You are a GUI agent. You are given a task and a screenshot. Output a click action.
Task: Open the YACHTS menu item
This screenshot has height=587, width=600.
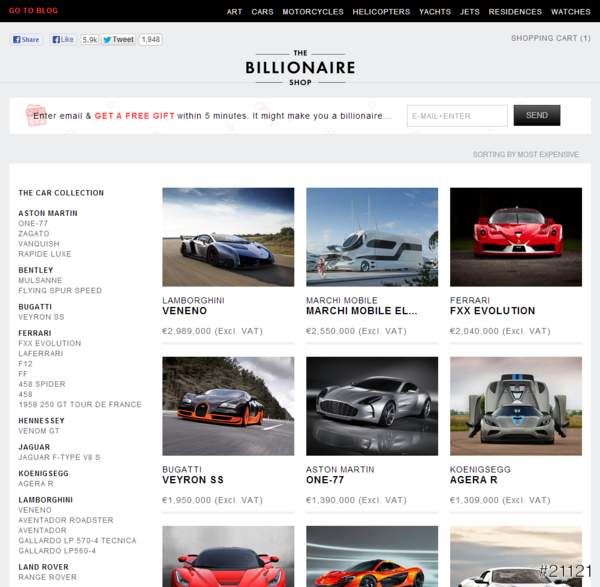pyautogui.click(x=435, y=11)
